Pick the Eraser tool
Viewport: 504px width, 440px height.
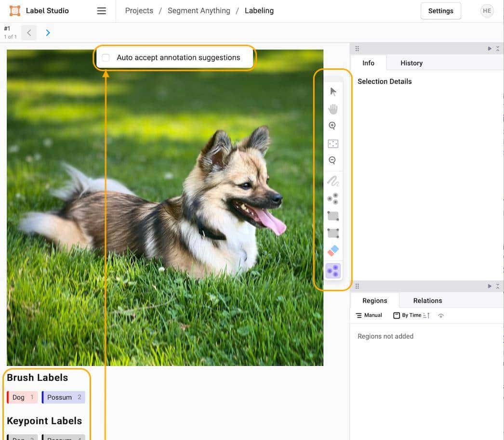coord(333,250)
